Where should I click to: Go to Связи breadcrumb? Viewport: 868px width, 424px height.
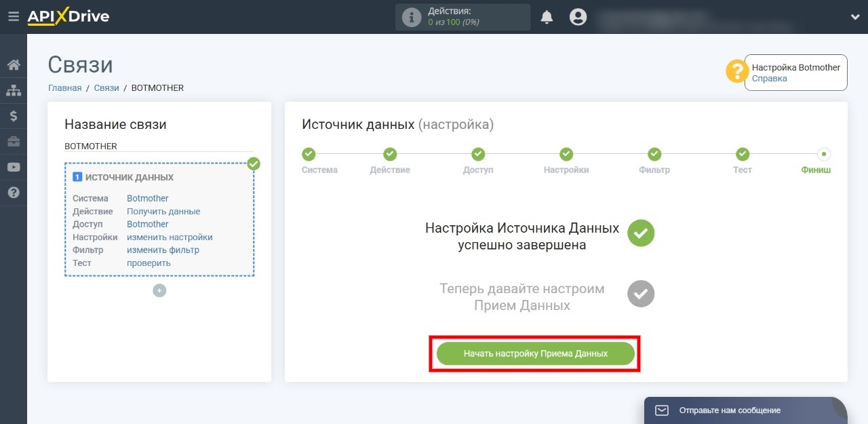coord(106,88)
